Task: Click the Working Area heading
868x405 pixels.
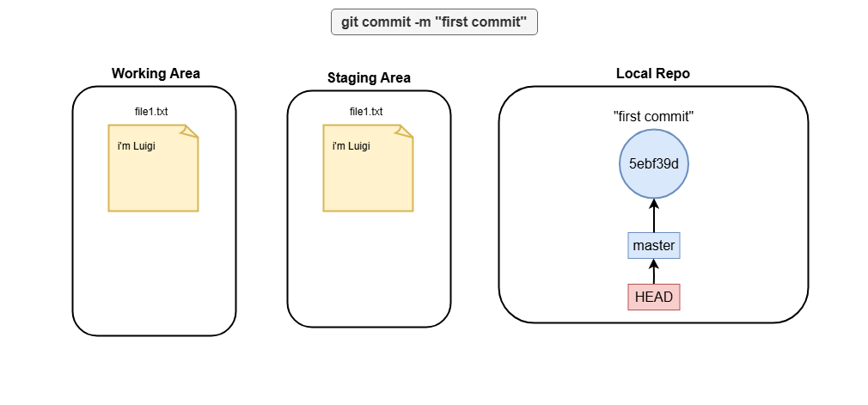Action: tap(156, 73)
